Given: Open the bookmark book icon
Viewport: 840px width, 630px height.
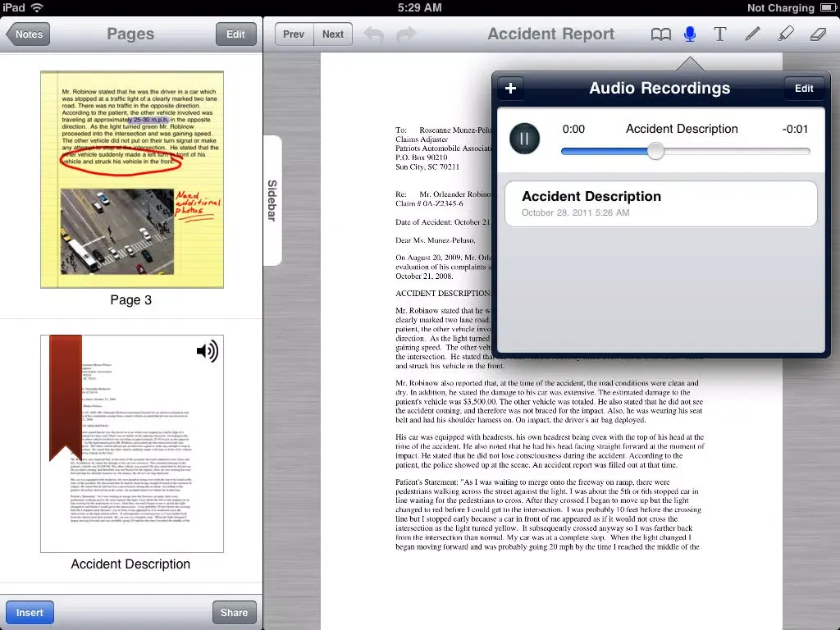Looking at the screenshot, I should point(660,34).
